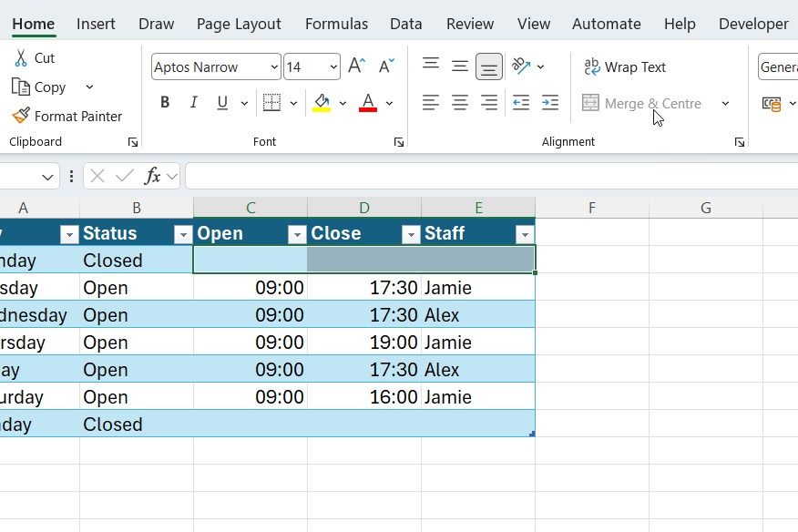Decrease indent in Alignment group
The image size is (798, 532).
521,103
